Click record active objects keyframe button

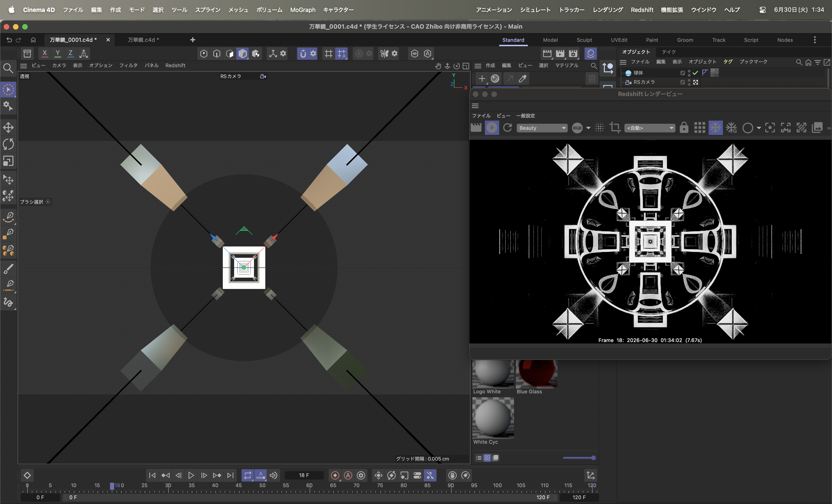point(335,475)
